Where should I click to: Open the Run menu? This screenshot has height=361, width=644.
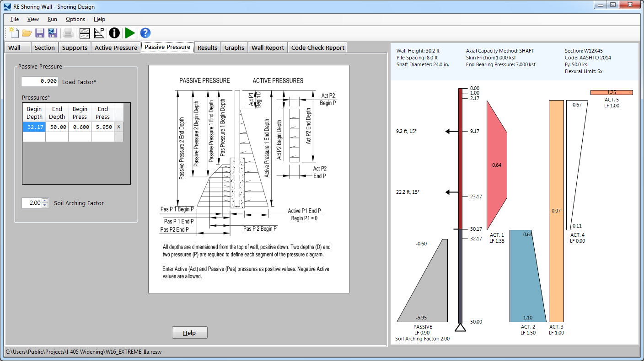52,19
